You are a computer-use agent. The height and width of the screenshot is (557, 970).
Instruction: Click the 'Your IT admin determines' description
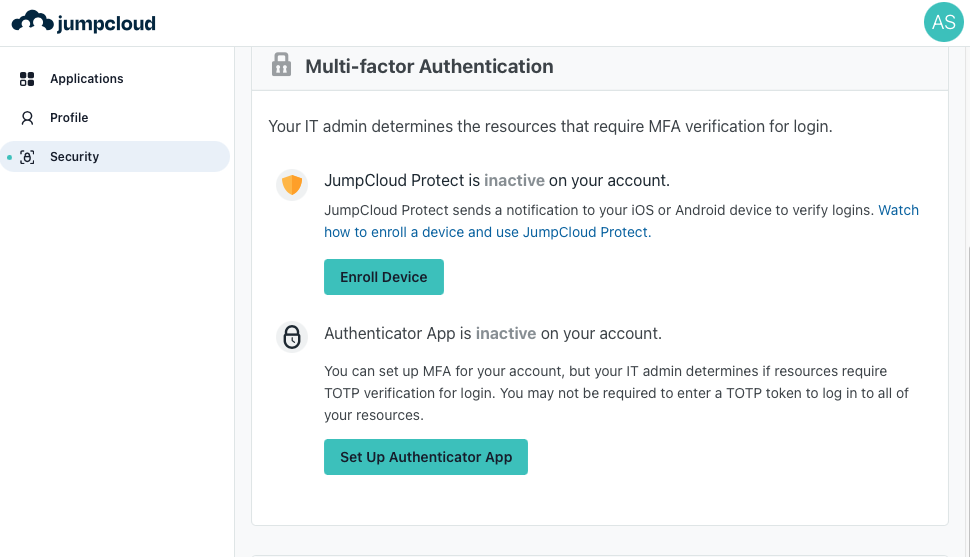[550, 126]
